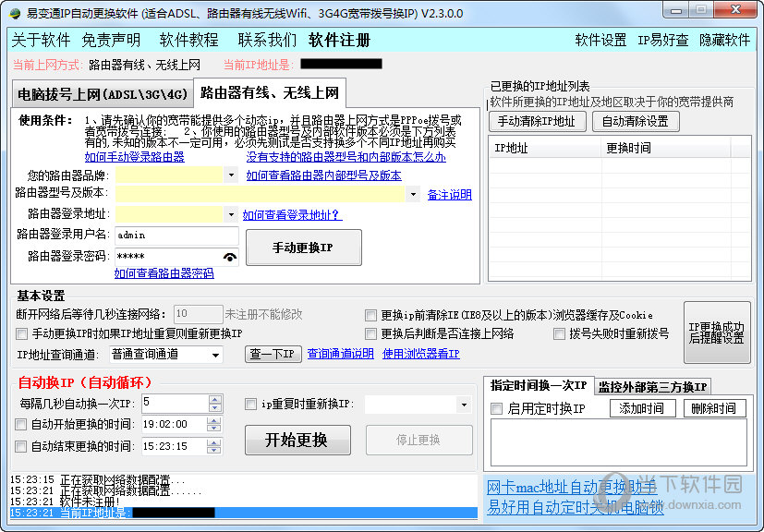The image size is (764, 532).
Task: Switch to 电脑拨号上网(ADSL\3G\4G) tab
Action: click(103, 94)
